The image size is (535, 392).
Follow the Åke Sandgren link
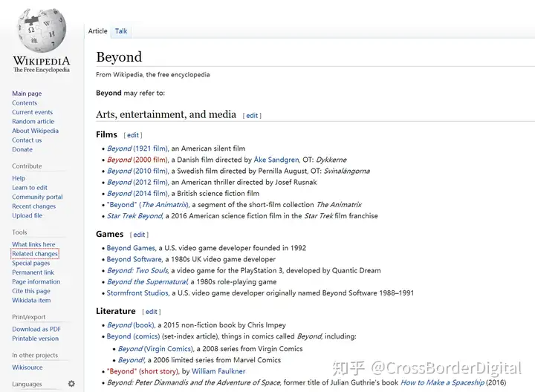[276, 160]
